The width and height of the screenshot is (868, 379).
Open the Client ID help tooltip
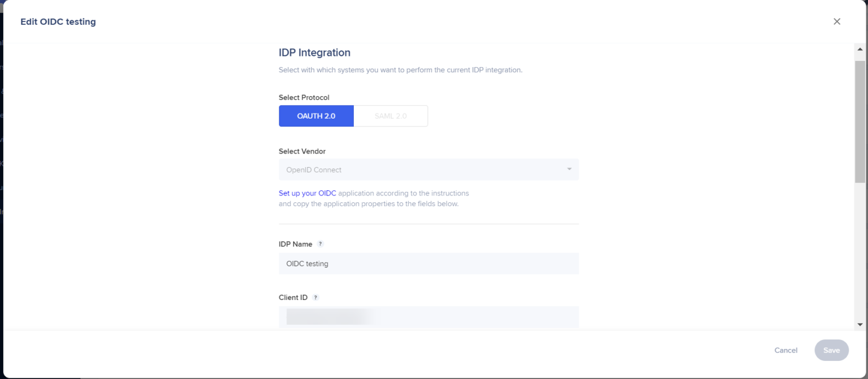coord(316,297)
